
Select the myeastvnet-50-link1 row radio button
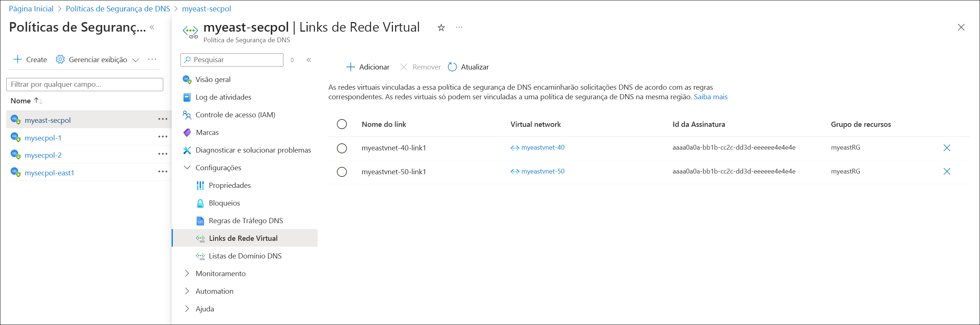click(x=341, y=172)
